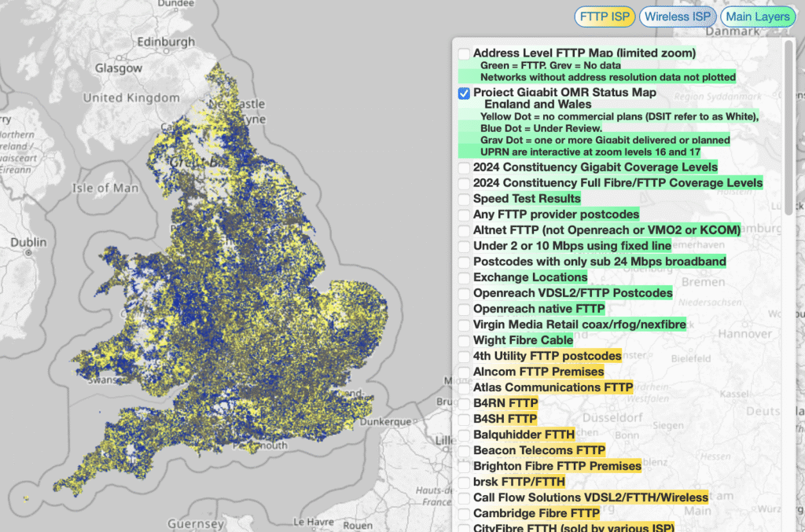The width and height of the screenshot is (805, 532).
Task: Check the Openreach native FTTP layer
Action: pos(463,308)
